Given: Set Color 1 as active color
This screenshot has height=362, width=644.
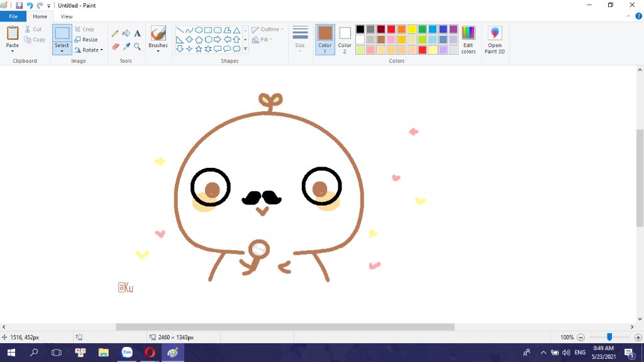Looking at the screenshot, I should click(x=325, y=40).
